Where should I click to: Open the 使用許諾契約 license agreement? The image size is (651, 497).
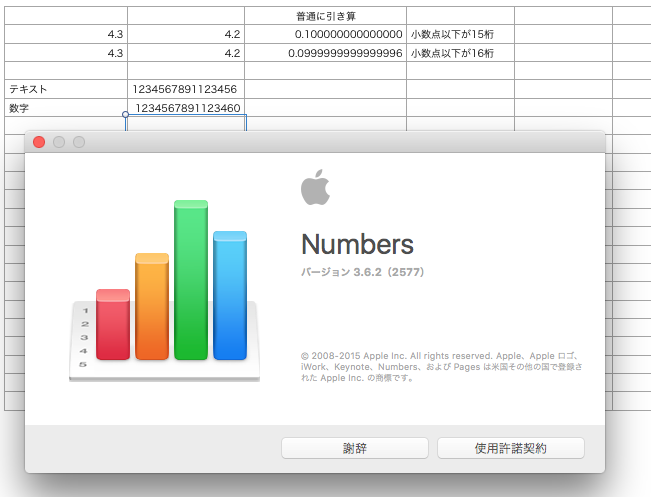(511, 448)
